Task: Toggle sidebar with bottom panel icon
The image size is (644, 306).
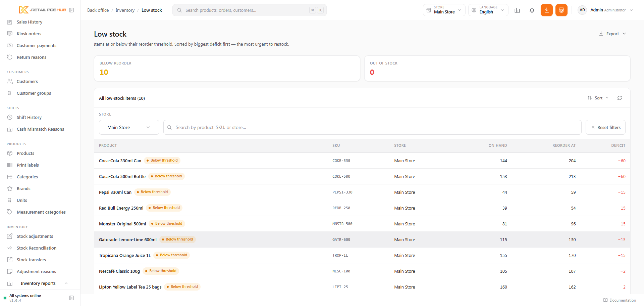Action: [71, 298]
